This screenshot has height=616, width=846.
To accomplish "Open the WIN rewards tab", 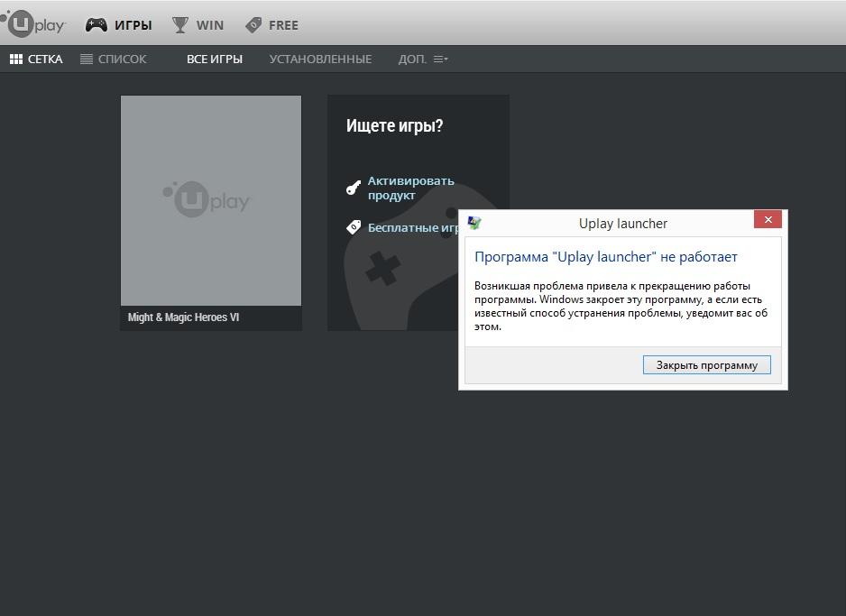I will [198, 25].
